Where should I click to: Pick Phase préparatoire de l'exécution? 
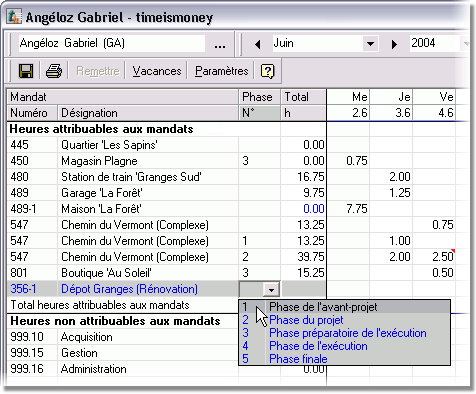click(345, 333)
